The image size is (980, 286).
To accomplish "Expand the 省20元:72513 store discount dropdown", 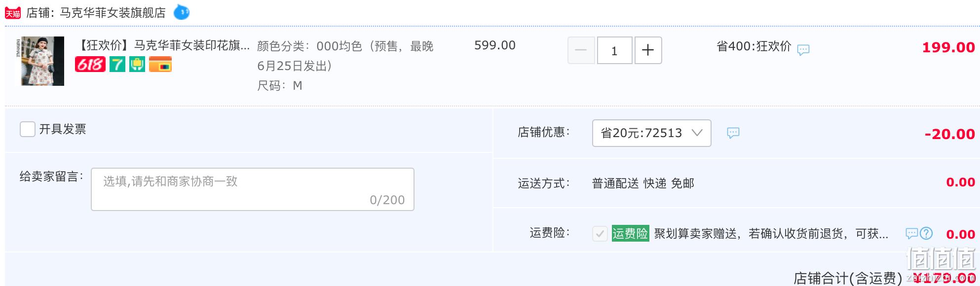I will [651, 133].
